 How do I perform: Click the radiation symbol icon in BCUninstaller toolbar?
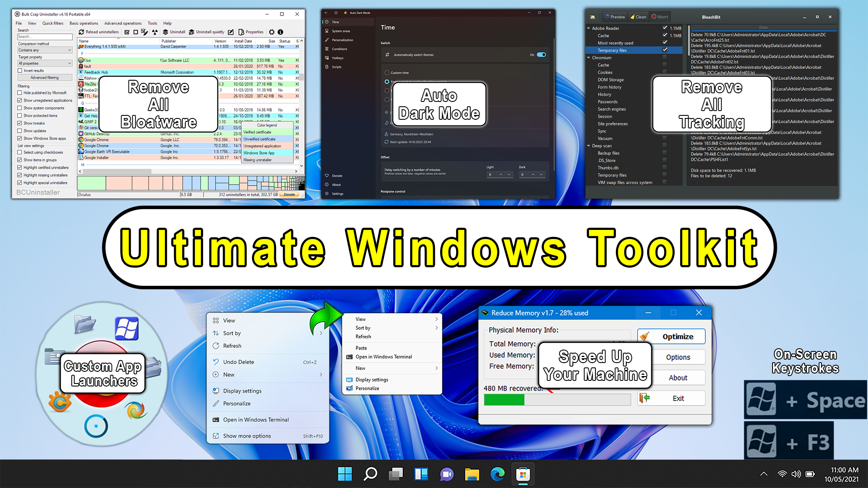[x=155, y=32]
